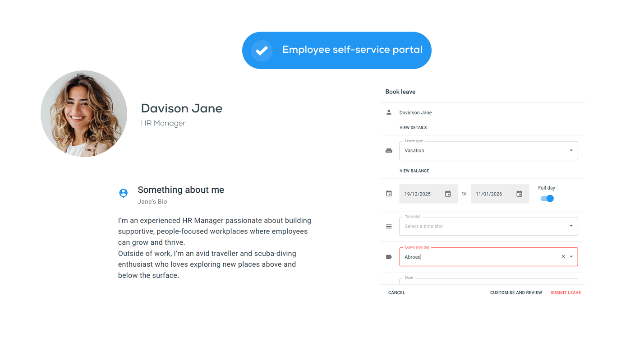Clear the Abroad leave type tag
This screenshot has height=353, width=644.
(563, 256)
